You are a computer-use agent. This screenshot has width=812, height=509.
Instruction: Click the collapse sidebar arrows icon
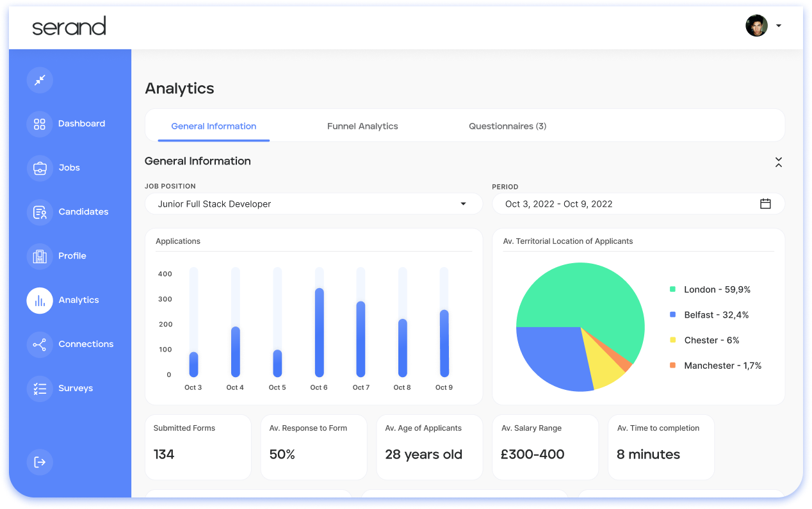coord(40,80)
